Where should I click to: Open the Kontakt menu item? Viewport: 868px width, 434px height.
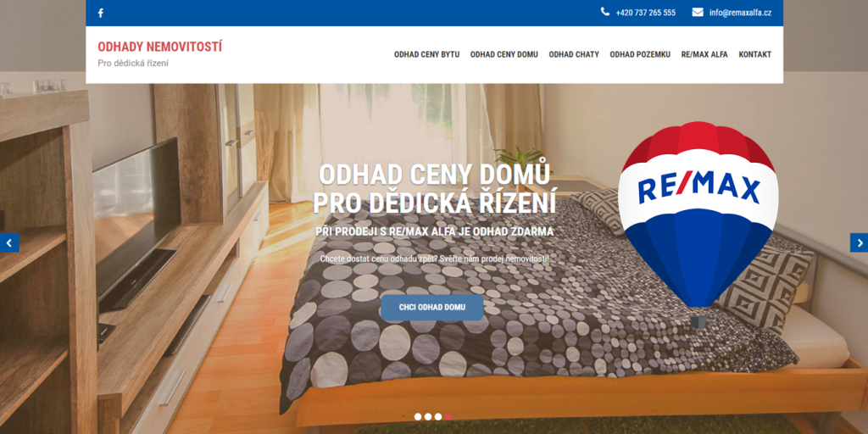click(x=754, y=54)
